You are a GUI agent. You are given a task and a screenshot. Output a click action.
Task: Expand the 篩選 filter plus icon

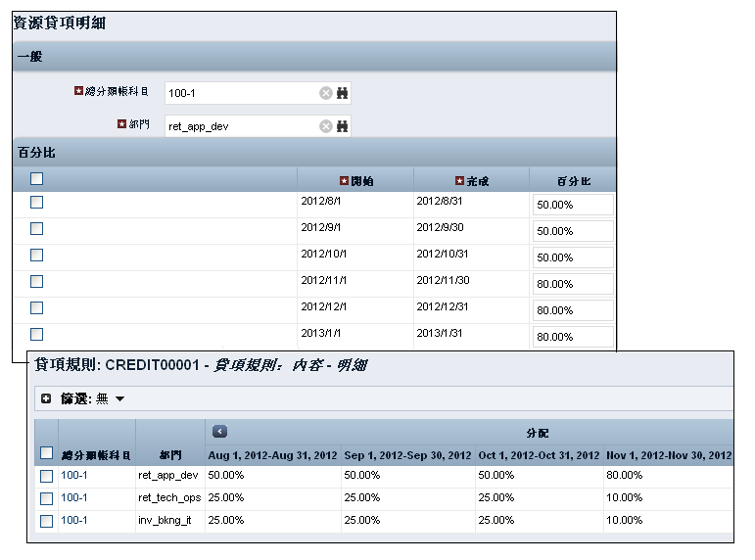(46, 398)
